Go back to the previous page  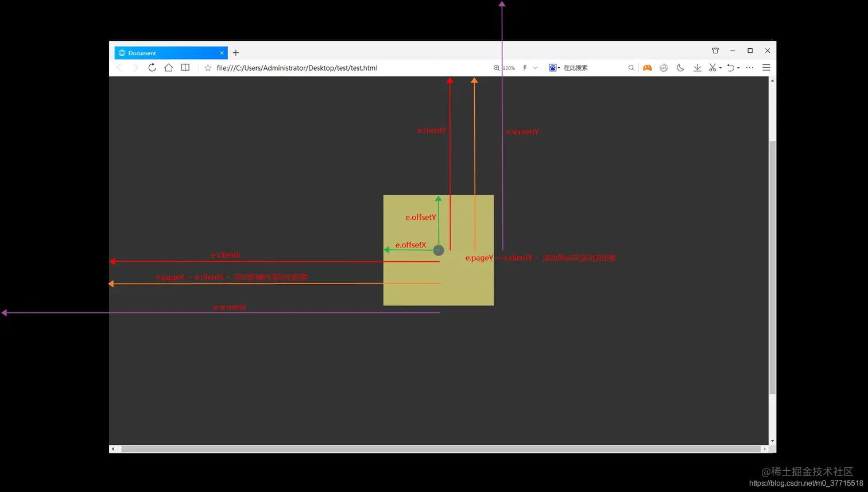(x=119, y=68)
